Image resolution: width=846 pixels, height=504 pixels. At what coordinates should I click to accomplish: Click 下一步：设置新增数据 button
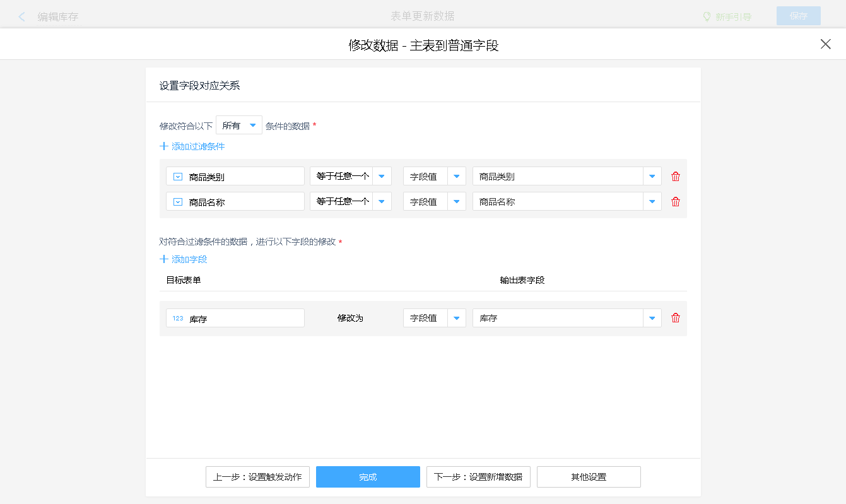pos(478,477)
